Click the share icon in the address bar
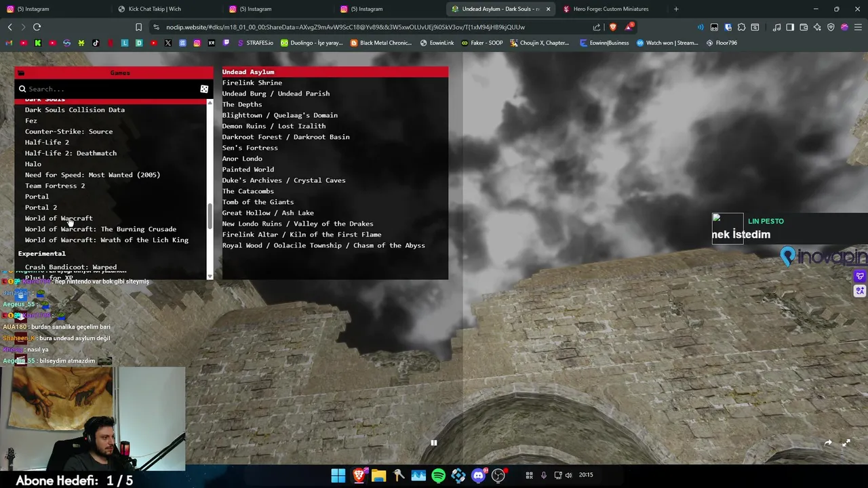The width and height of the screenshot is (868, 488). pyautogui.click(x=596, y=27)
